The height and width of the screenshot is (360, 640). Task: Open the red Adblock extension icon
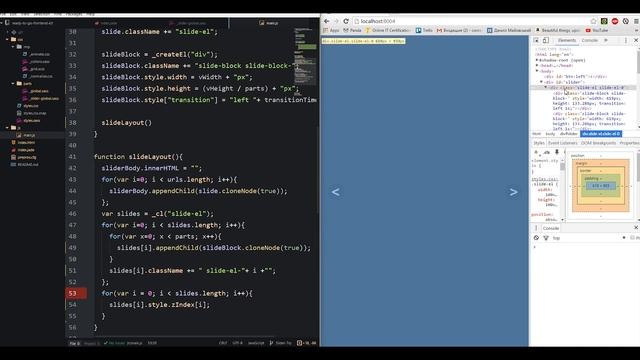(615, 21)
